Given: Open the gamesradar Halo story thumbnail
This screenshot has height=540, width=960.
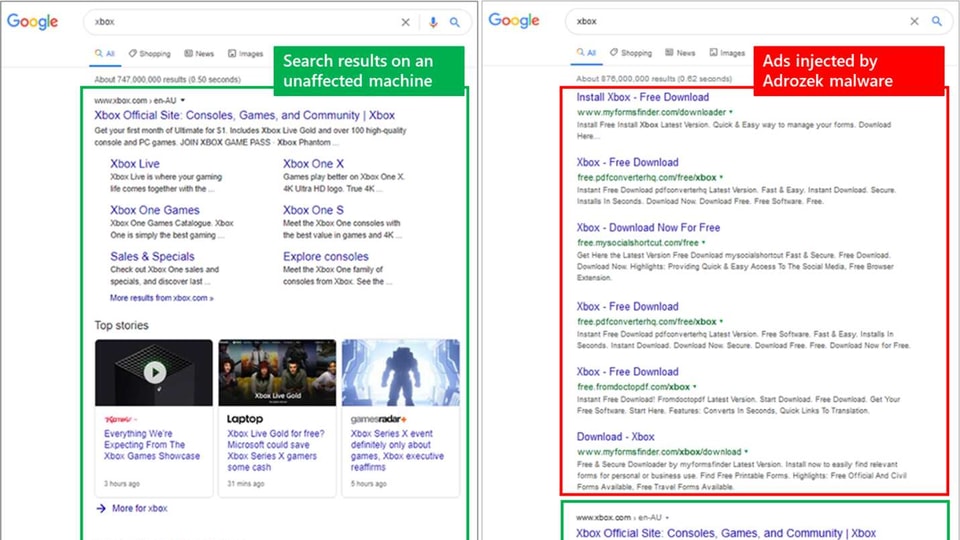Looking at the screenshot, I should (400, 372).
